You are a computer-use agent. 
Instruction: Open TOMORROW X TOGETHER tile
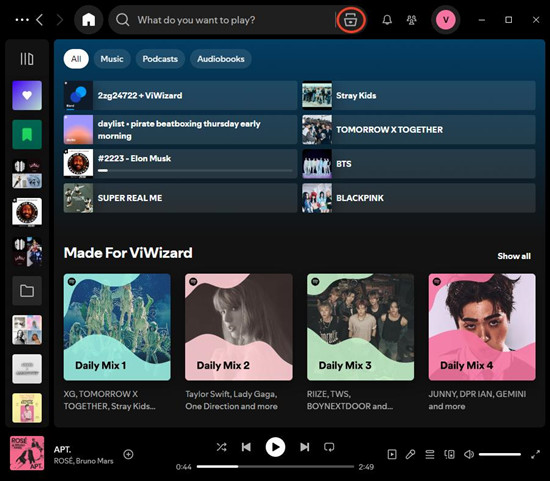pyautogui.click(x=419, y=129)
